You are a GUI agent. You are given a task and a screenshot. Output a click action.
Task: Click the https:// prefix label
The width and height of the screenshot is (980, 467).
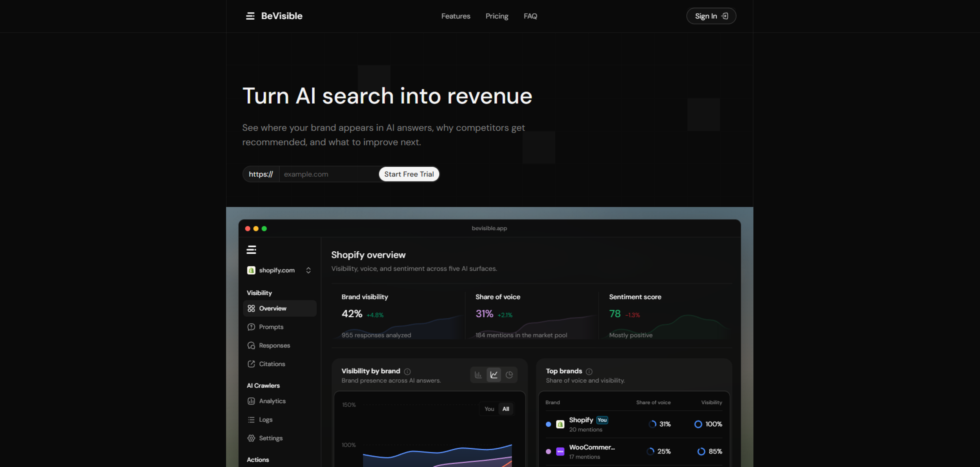(x=261, y=174)
